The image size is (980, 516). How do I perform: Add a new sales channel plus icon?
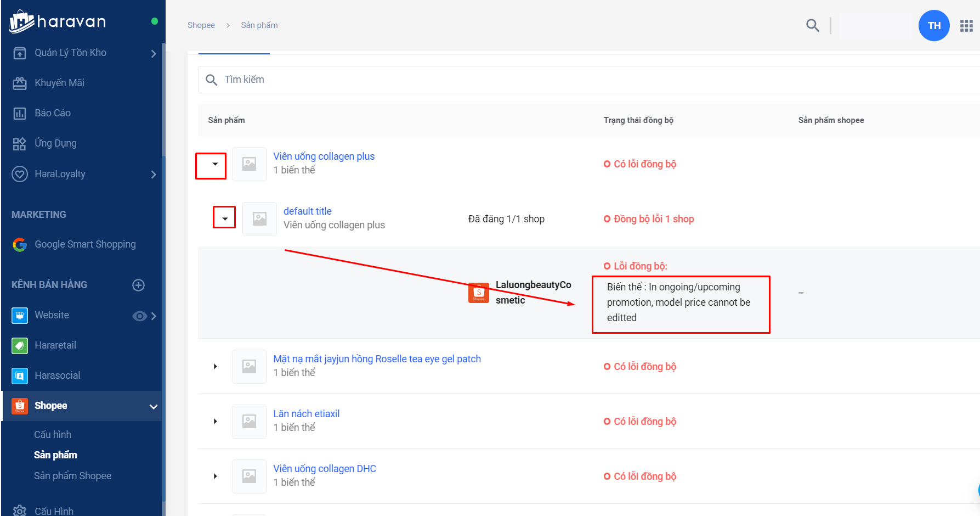pyautogui.click(x=139, y=285)
